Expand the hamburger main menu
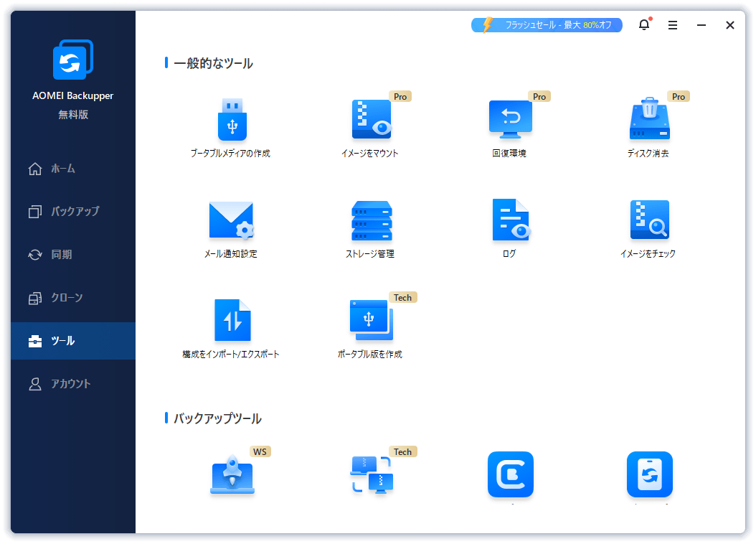The image size is (756, 544). pyautogui.click(x=673, y=25)
